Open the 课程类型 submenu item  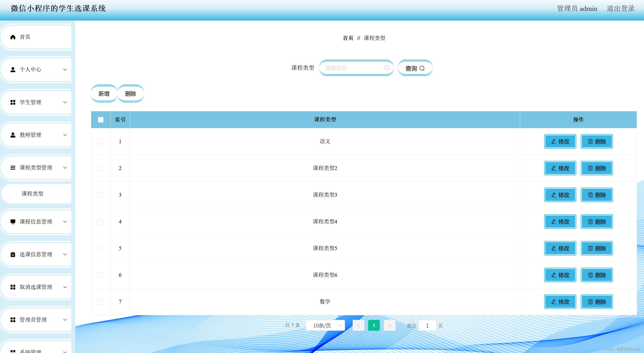coord(32,194)
